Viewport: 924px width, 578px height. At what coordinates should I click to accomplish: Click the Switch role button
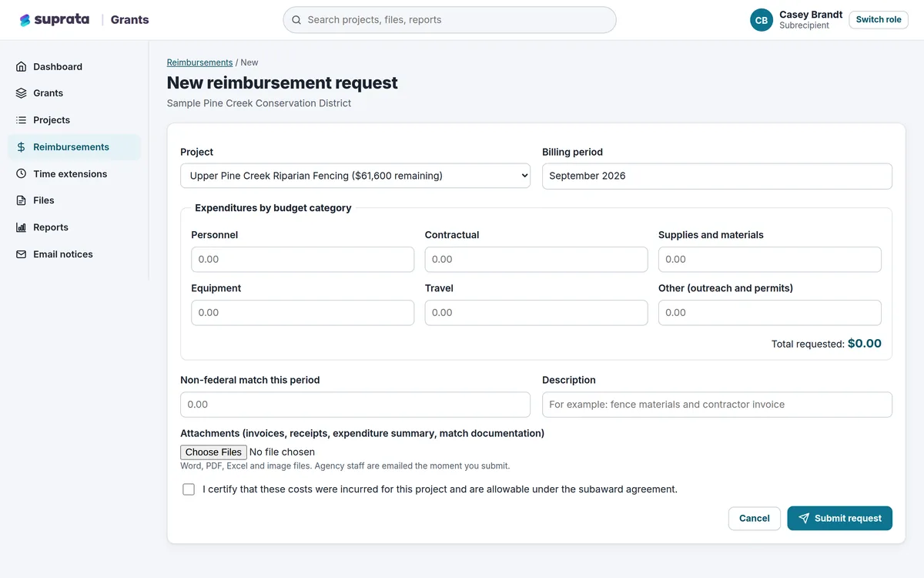point(879,20)
